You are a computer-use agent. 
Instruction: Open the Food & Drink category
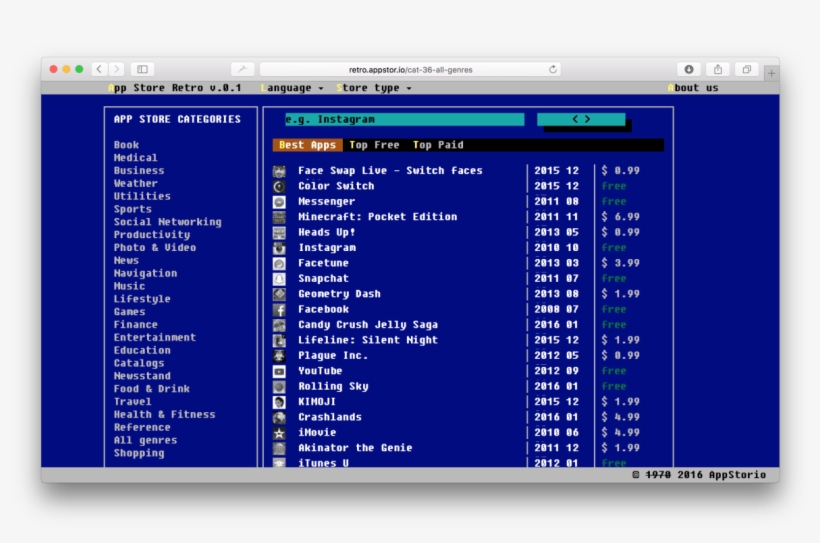tap(152, 389)
